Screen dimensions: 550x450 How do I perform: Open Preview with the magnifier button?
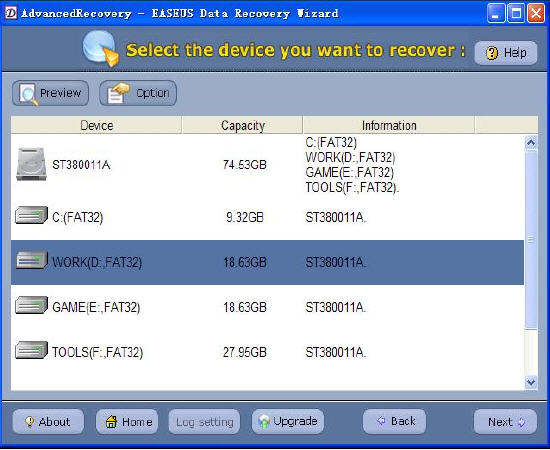tap(51, 93)
